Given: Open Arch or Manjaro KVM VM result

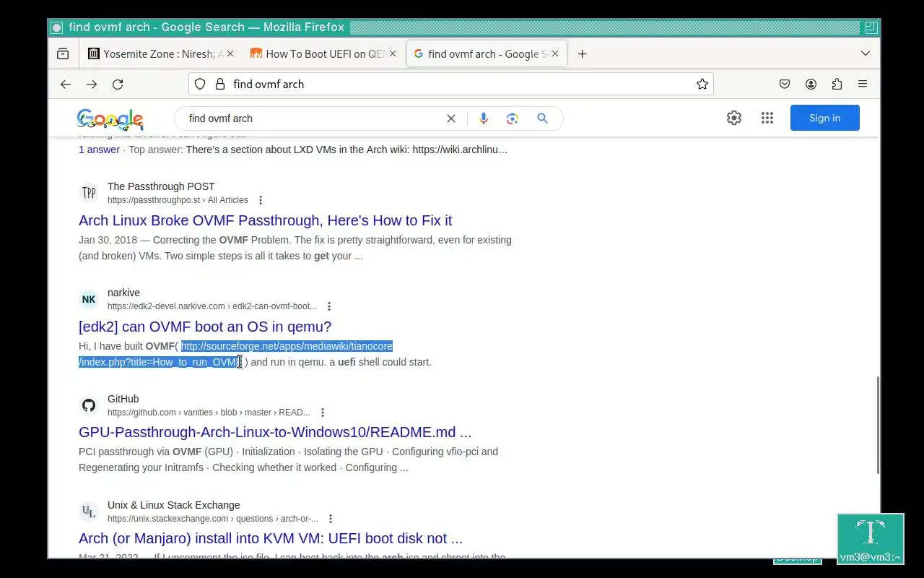Looking at the screenshot, I should coord(271,538).
